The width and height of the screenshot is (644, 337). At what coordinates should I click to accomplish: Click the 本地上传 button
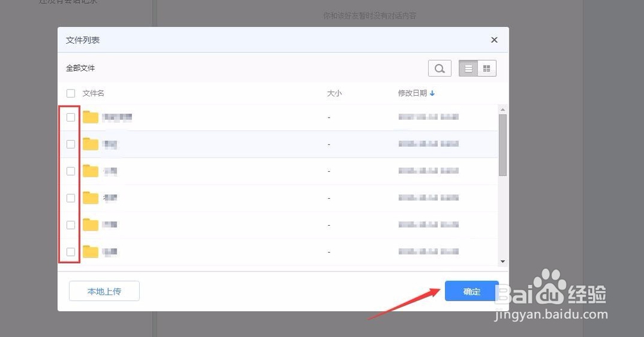104,291
